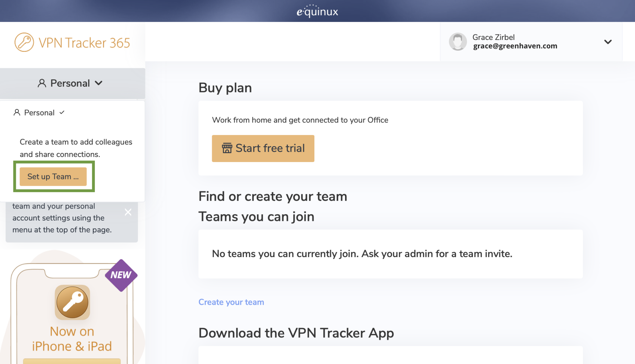
Task: Open the Create your team link
Action: [231, 302]
